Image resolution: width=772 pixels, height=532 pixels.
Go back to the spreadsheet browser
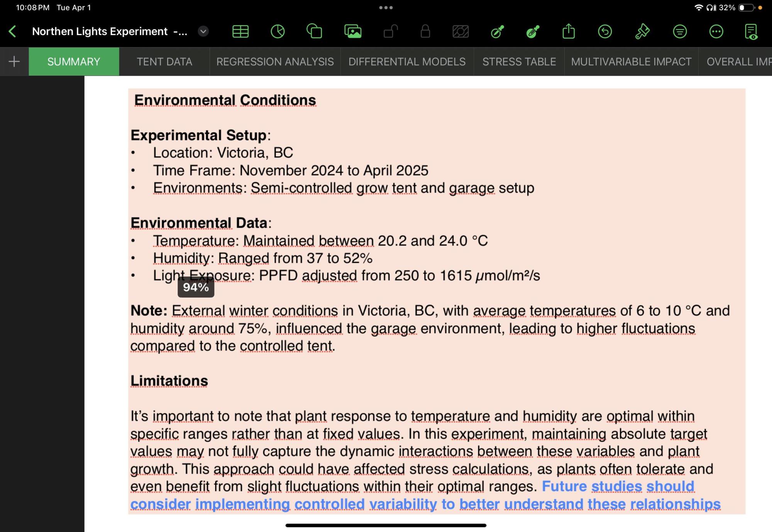pyautogui.click(x=12, y=31)
